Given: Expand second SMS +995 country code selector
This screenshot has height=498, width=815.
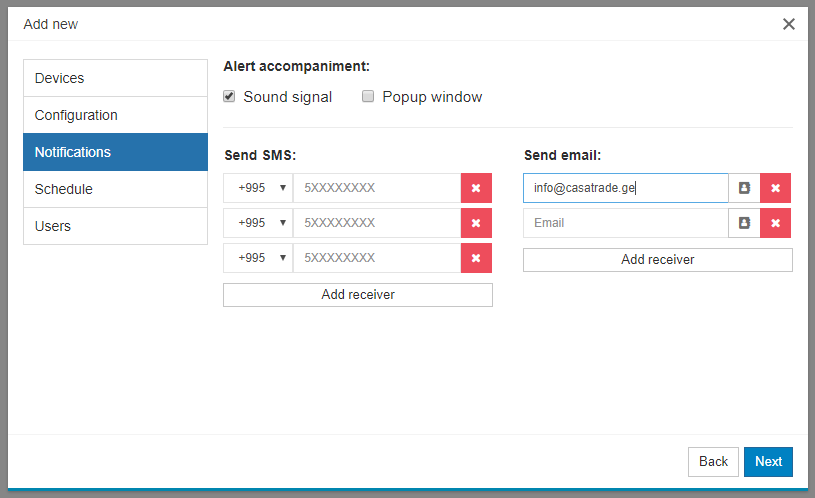Looking at the screenshot, I should coord(258,223).
